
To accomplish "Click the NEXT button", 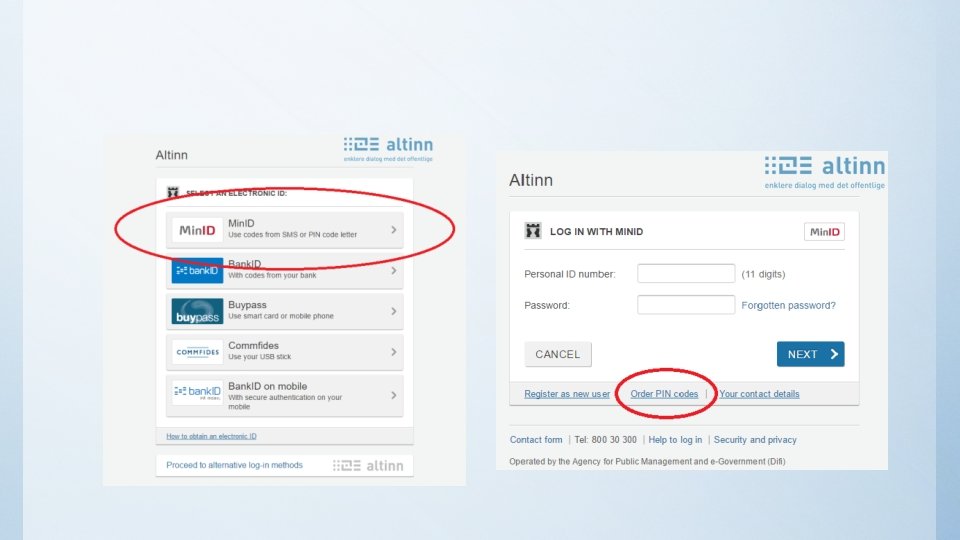I will [811, 354].
